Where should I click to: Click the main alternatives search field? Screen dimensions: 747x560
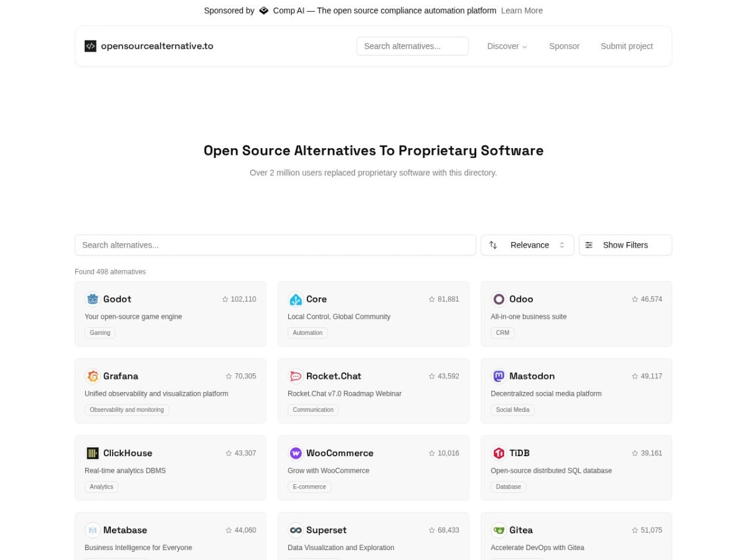(275, 245)
